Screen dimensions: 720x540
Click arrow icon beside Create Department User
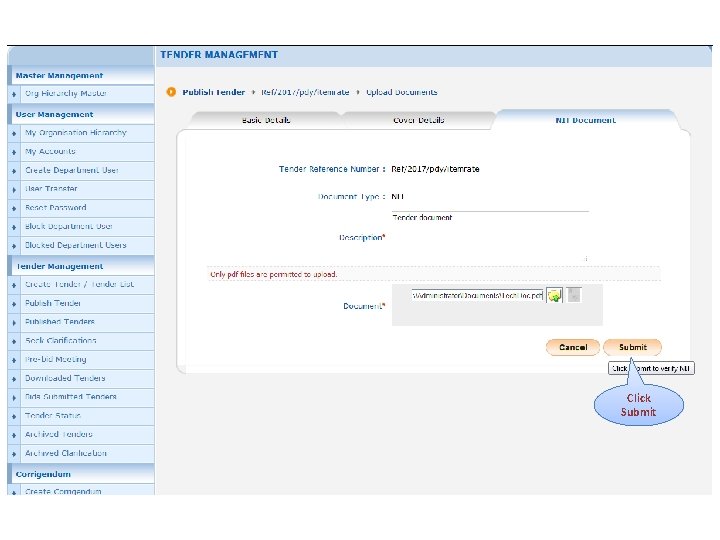14,171
